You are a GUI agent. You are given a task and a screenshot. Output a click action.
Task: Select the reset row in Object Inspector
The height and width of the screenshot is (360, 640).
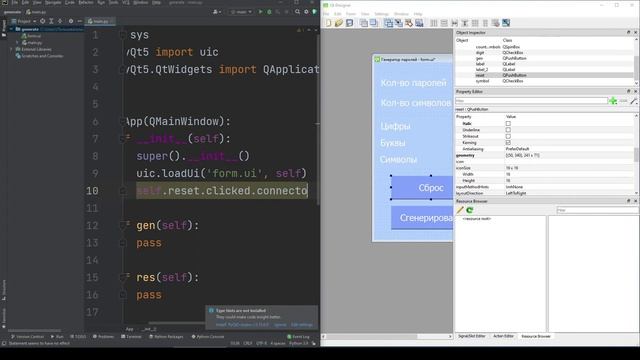[545, 75]
